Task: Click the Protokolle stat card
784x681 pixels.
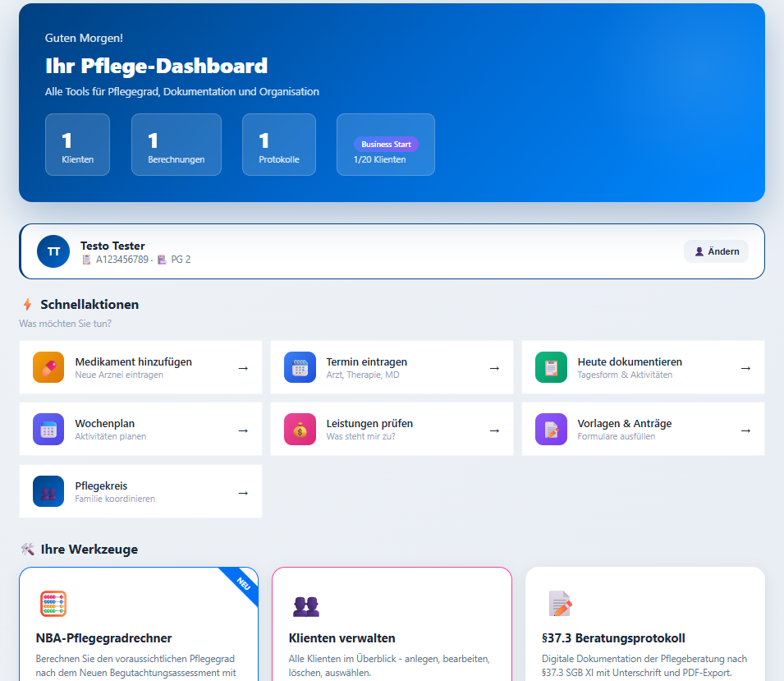Action: 278,145
